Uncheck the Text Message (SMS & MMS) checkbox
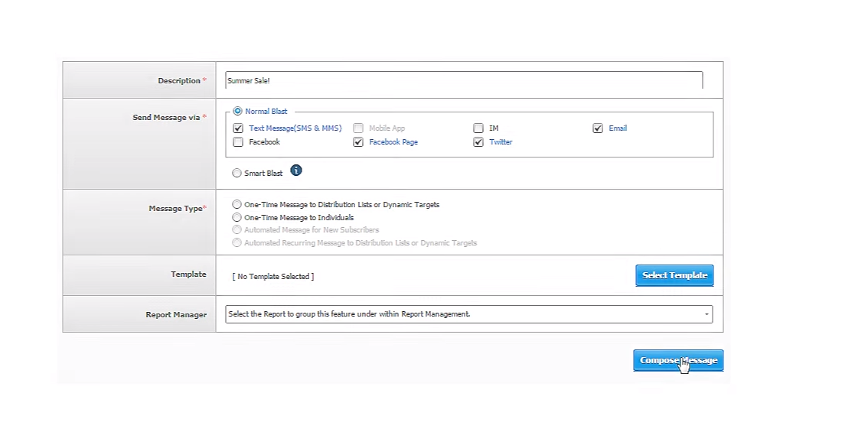 pos(238,128)
